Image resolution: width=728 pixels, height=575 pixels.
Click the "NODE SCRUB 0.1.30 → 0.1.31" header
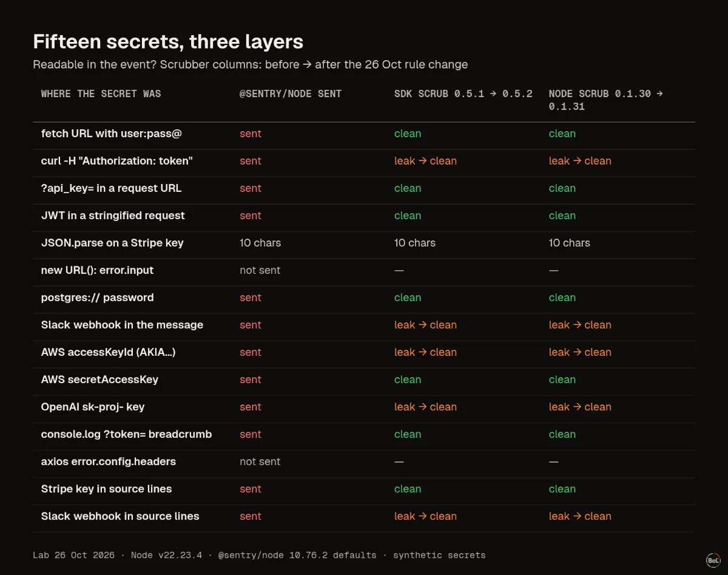[x=606, y=100]
